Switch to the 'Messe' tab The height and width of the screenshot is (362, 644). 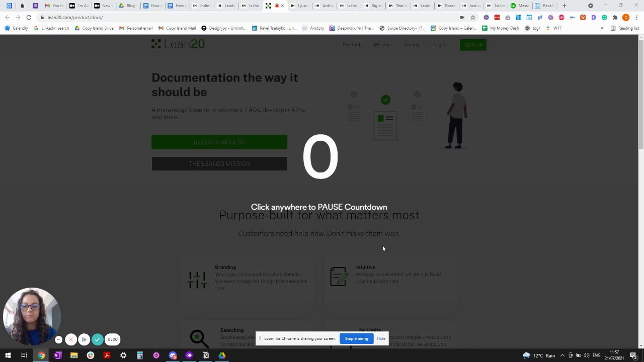[x=520, y=6]
